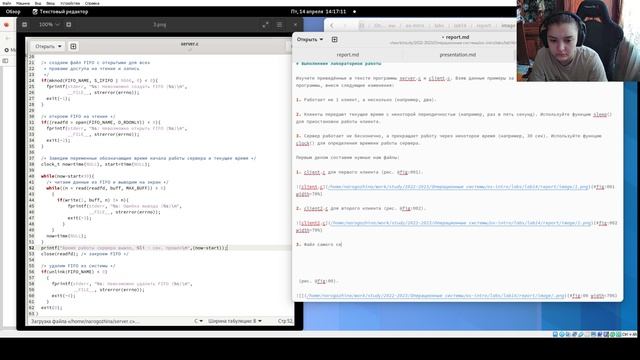
Task: Open the GNOME Обзор activities overview
Action: click(x=13, y=12)
